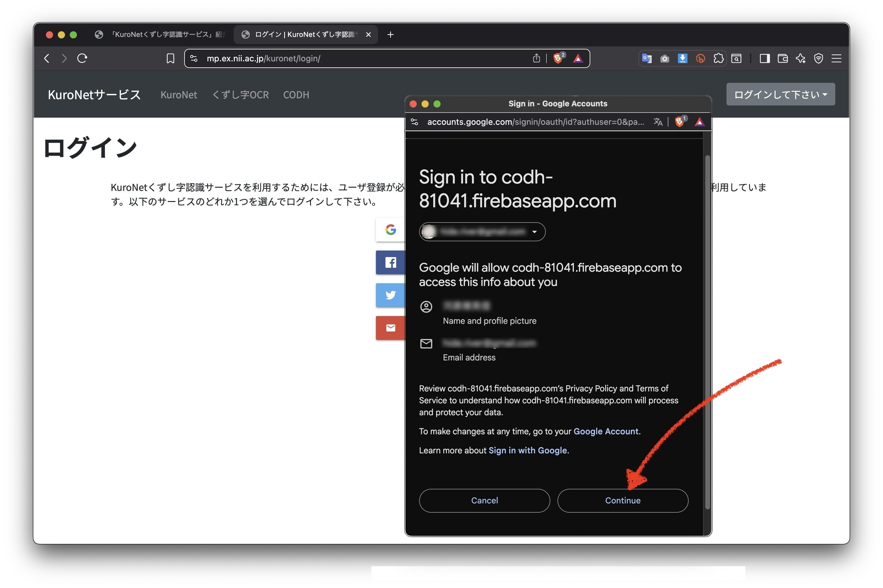Open the Brave Rewards triangle icon
Image resolution: width=883 pixels, height=588 pixels.
click(x=578, y=58)
